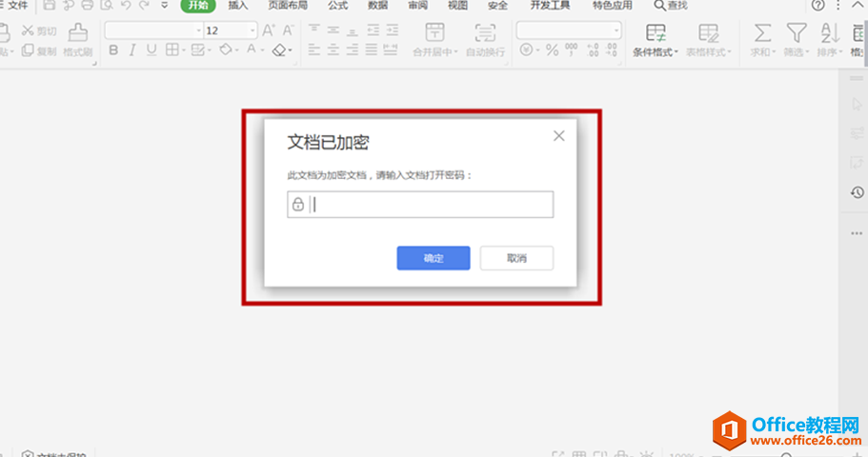Click the 取消 button in the password dialog
This screenshot has height=457, width=868.
click(x=516, y=258)
